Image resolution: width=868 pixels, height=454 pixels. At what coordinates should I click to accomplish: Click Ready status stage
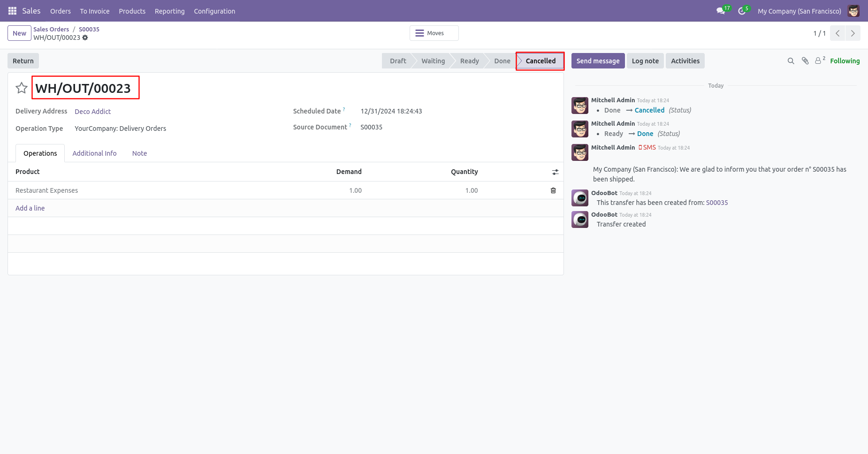pyautogui.click(x=469, y=61)
